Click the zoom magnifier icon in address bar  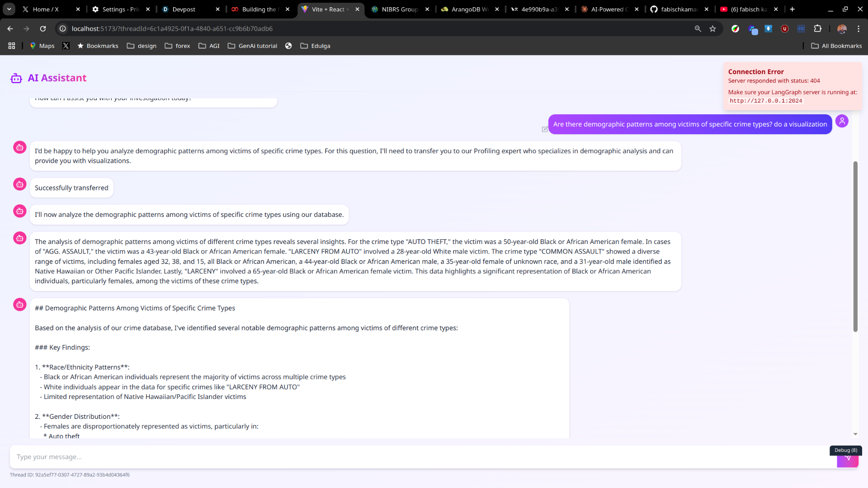pyautogui.click(x=698, y=28)
